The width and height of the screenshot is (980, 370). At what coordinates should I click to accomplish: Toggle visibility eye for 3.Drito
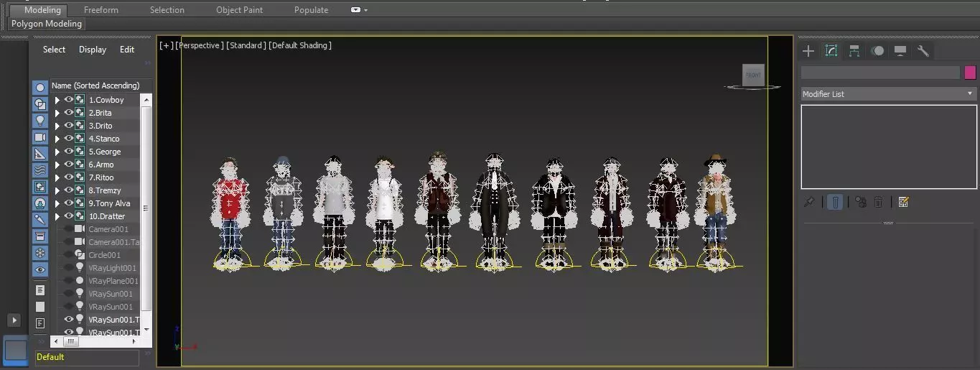pyautogui.click(x=69, y=126)
